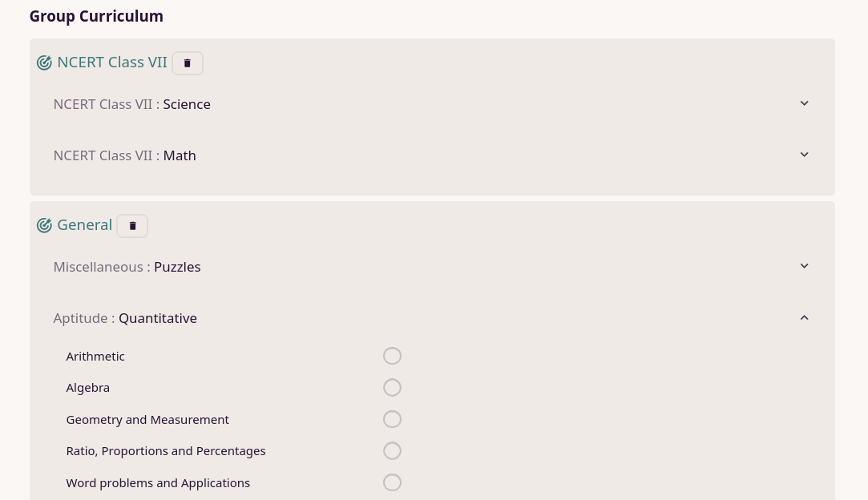Expand NCERT Class VII Math section

(x=804, y=155)
